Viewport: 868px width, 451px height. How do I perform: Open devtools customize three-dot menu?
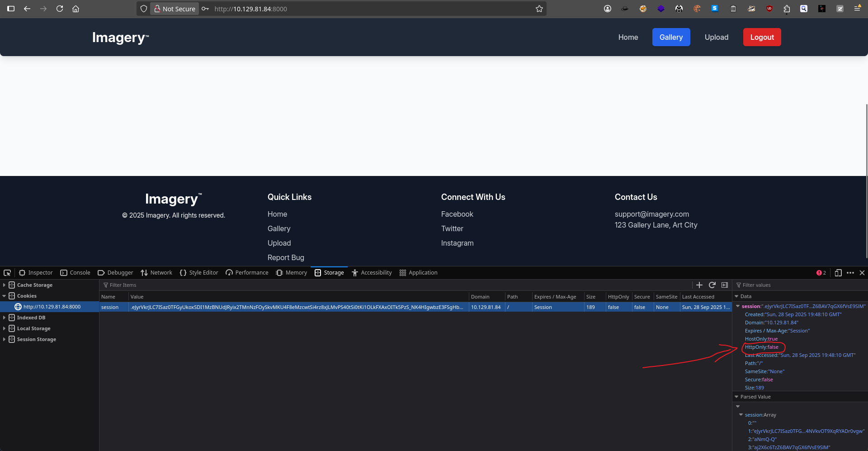pos(850,273)
